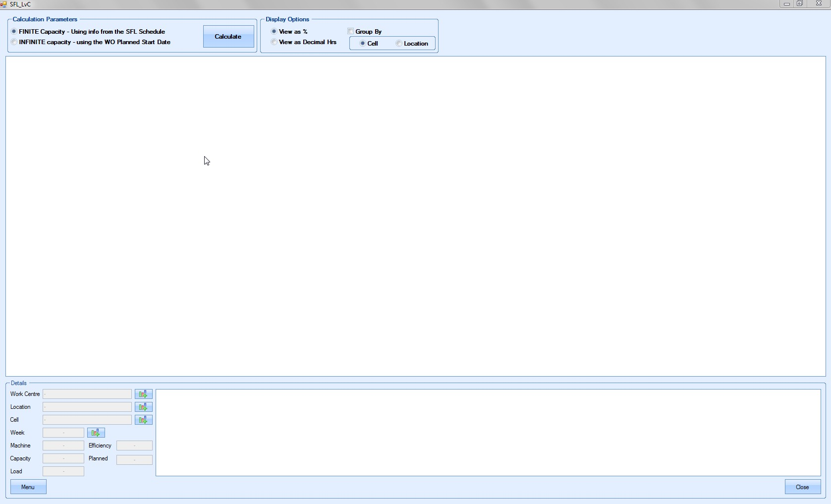Click the chart icon beside Location field
The width and height of the screenshot is (831, 504).
click(x=143, y=407)
